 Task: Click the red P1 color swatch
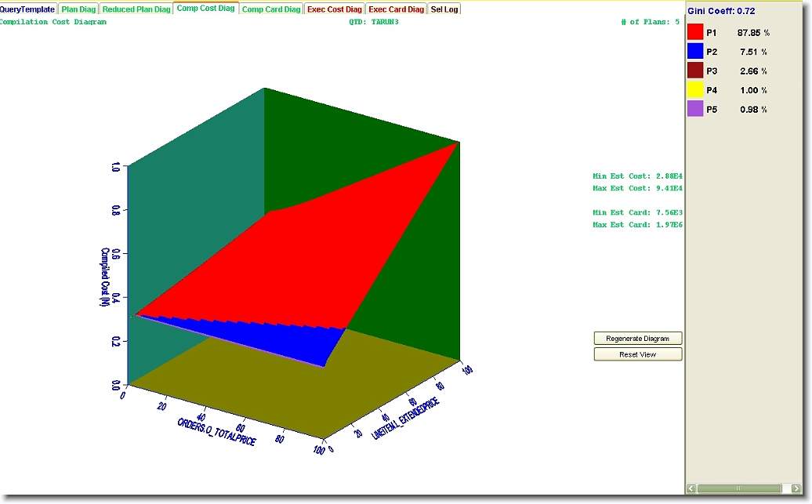point(695,33)
